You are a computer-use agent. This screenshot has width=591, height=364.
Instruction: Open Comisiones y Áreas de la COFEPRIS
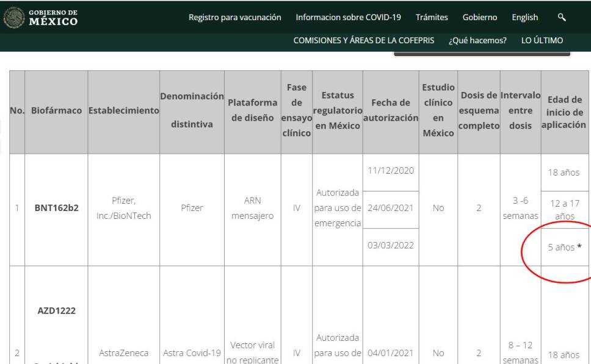tap(364, 40)
